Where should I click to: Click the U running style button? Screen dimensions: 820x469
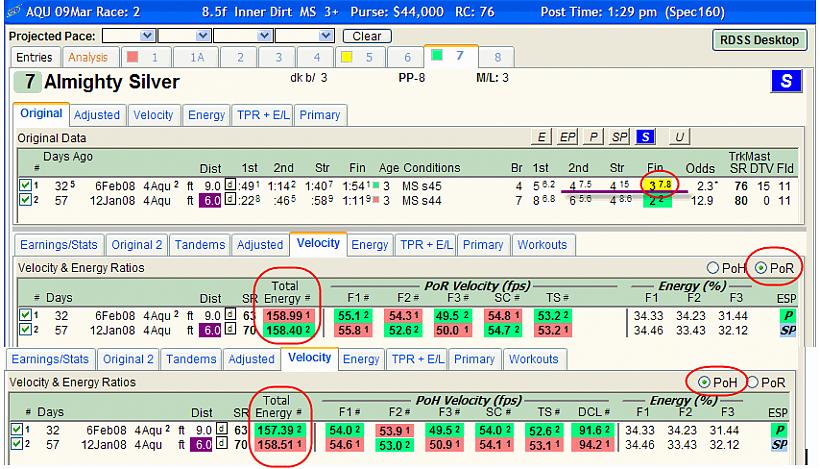(679, 137)
